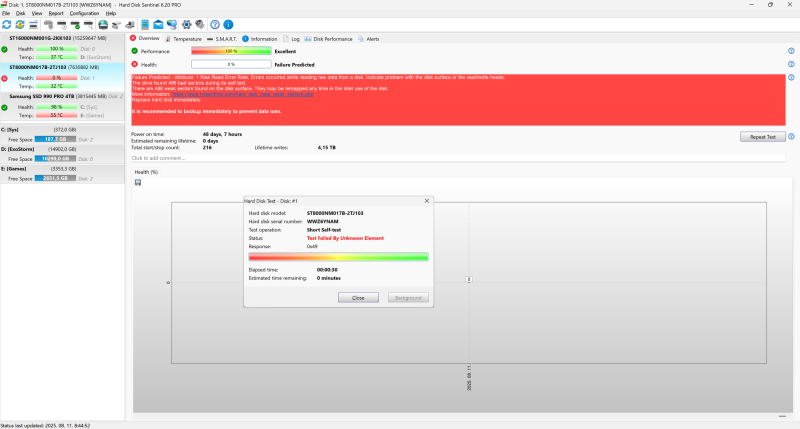The width and height of the screenshot is (800, 429).
Task: Close the Hard Disk Test dialog with X
Action: click(x=427, y=201)
